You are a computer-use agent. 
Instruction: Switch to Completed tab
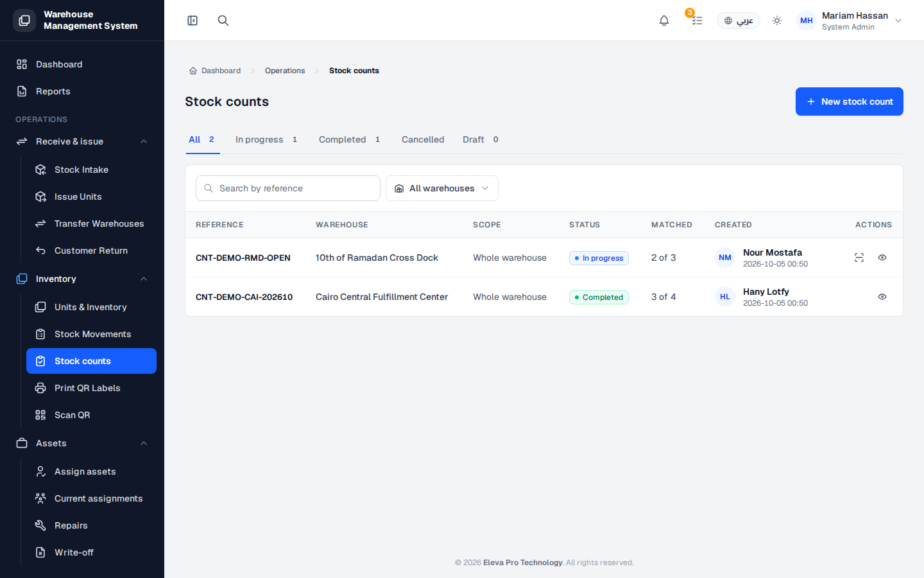350,139
